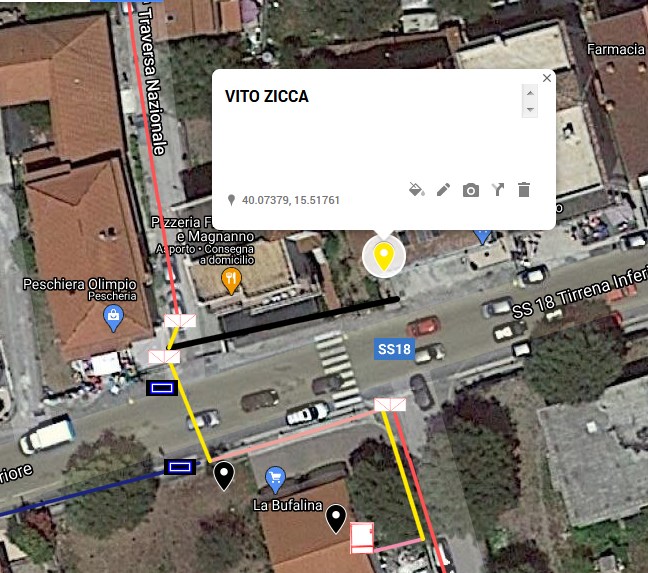Get directions with the arrow icon
The width and height of the screenshot is (648, 573).
[498, 190]
